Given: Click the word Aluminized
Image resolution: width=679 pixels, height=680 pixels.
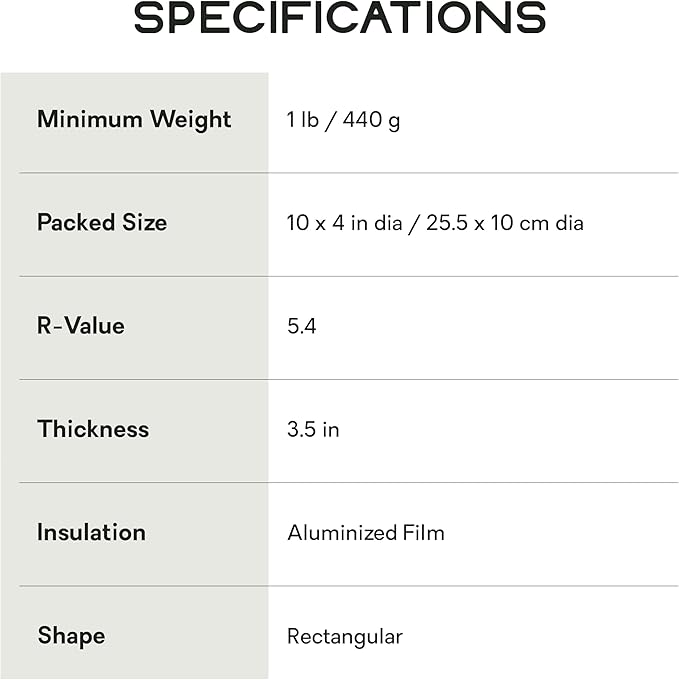Looking at the screenshot, I should [343, 533].
